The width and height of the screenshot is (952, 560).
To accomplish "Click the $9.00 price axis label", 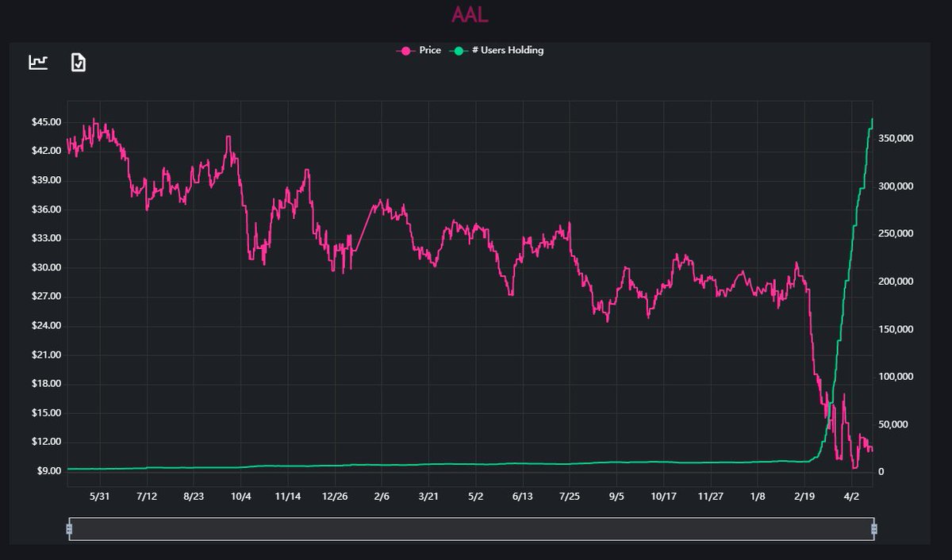I will (x=49, y=471).
